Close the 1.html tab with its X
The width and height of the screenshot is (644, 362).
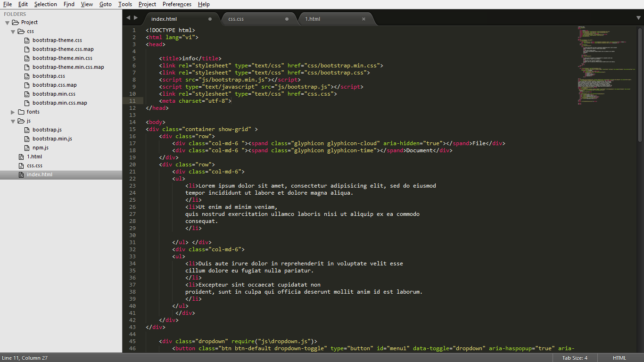363,19
